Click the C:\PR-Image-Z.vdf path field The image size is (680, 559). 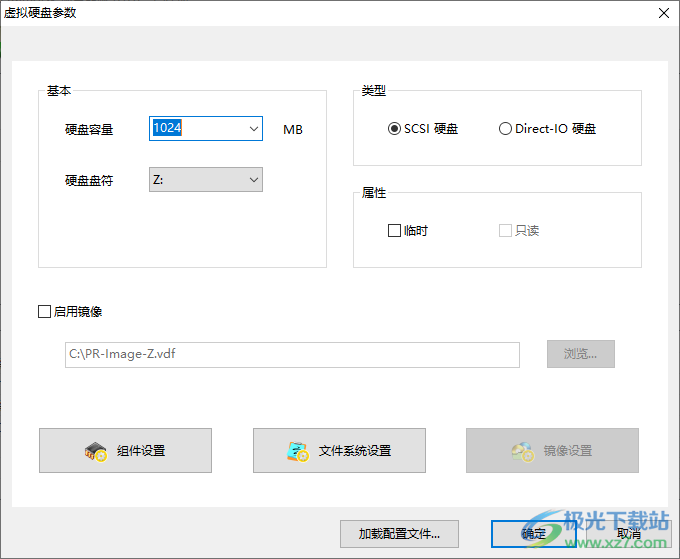coord(292,355)
